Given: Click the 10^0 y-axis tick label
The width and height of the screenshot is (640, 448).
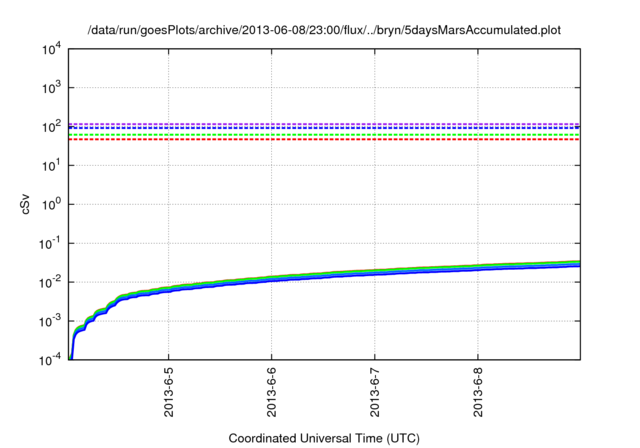Looking at the screenshot, I should click(x=51, y=204).
